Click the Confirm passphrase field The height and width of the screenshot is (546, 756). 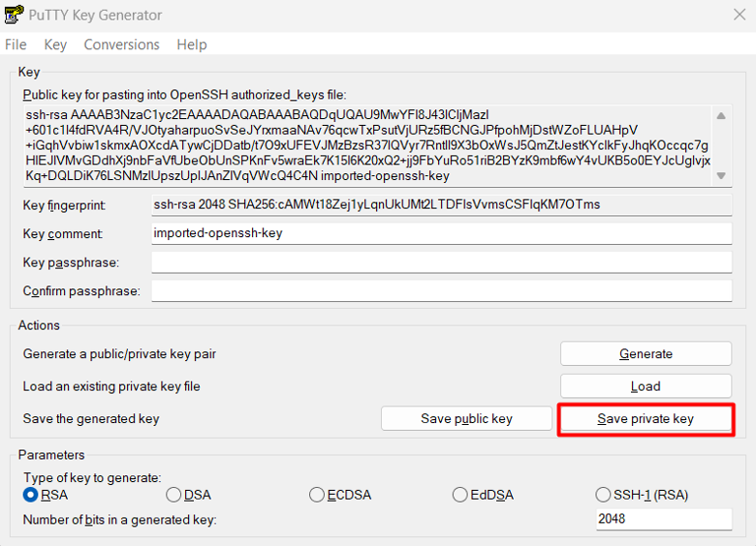pyautogui.click(x=442, y=290)
